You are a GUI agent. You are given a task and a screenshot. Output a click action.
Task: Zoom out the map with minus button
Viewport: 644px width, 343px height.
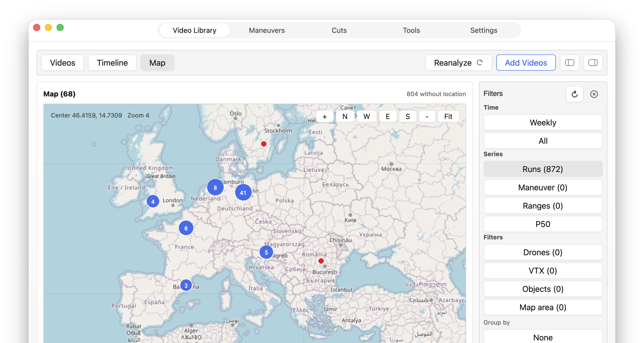tap(427, 116)
